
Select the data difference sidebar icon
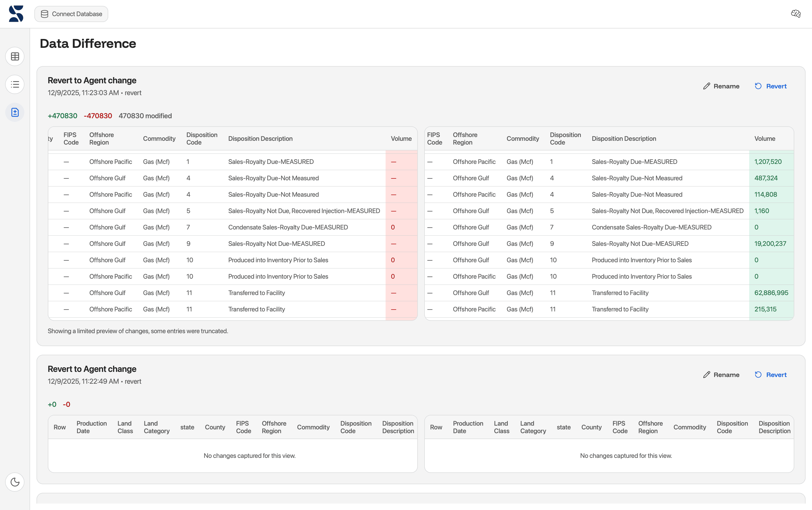[15, 112]
